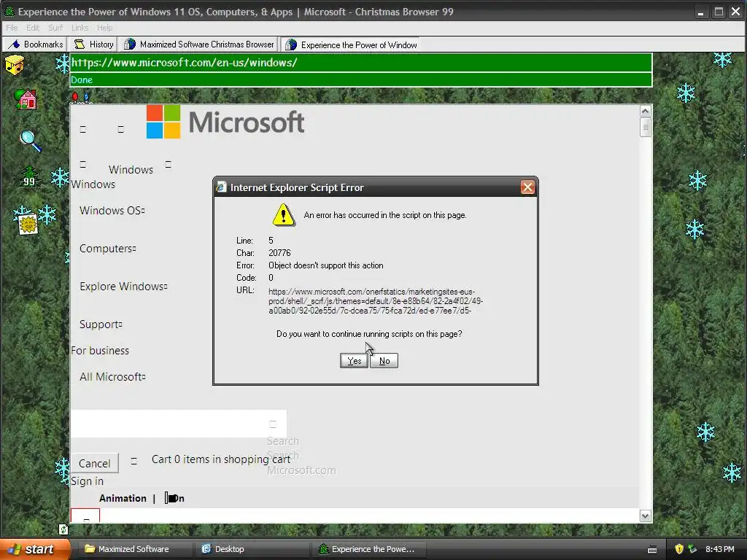Click the white search input box
Viewport: 747px width, 560px height.
(x=179, y=424)
